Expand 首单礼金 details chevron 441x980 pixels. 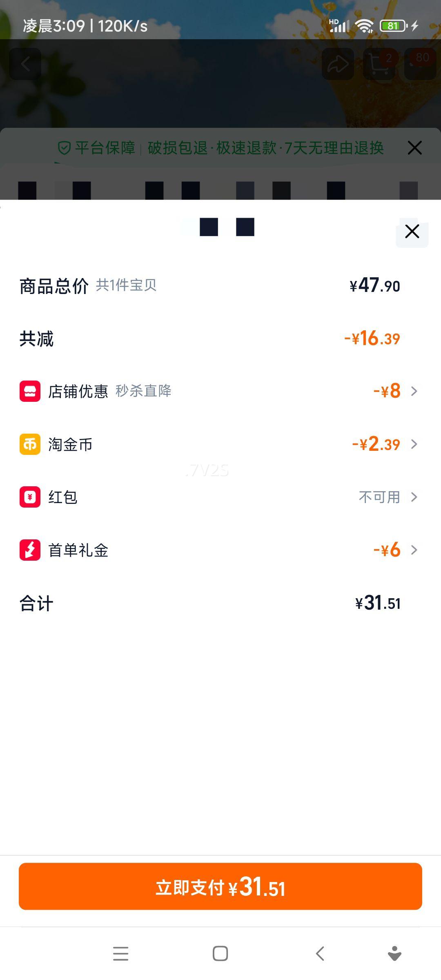coord(414,550)
